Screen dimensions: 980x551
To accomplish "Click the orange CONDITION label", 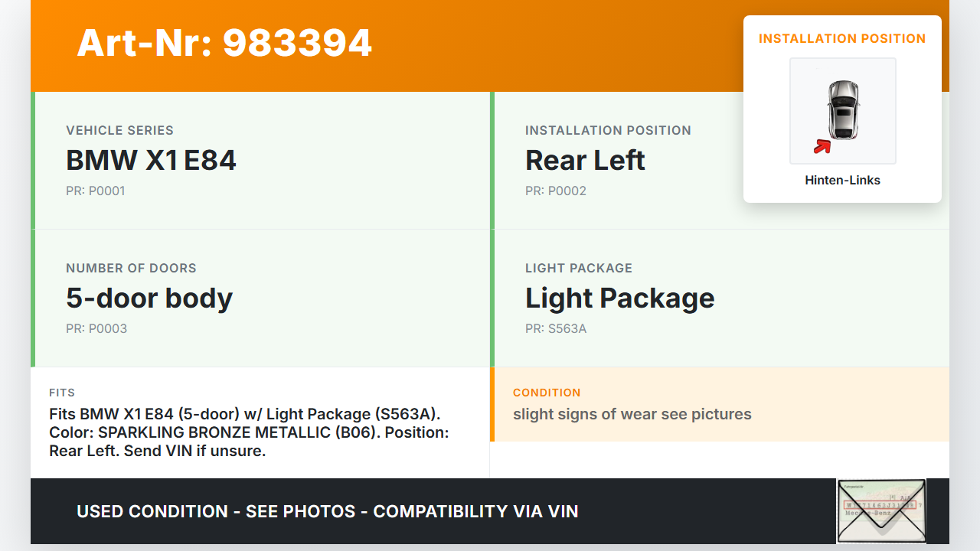I will pyautogui.click(x=547, y=393).
